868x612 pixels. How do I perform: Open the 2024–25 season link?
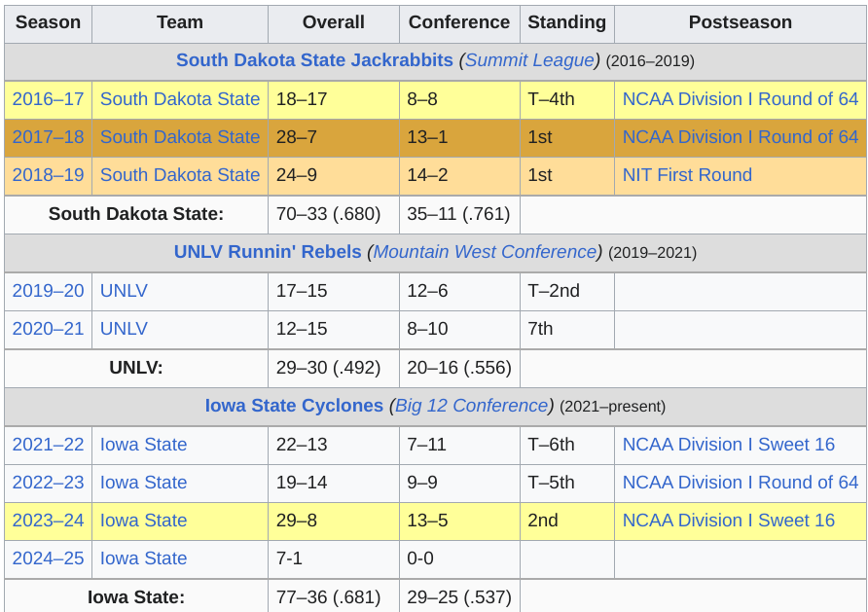pyautogui.click(x=48, y=558)
